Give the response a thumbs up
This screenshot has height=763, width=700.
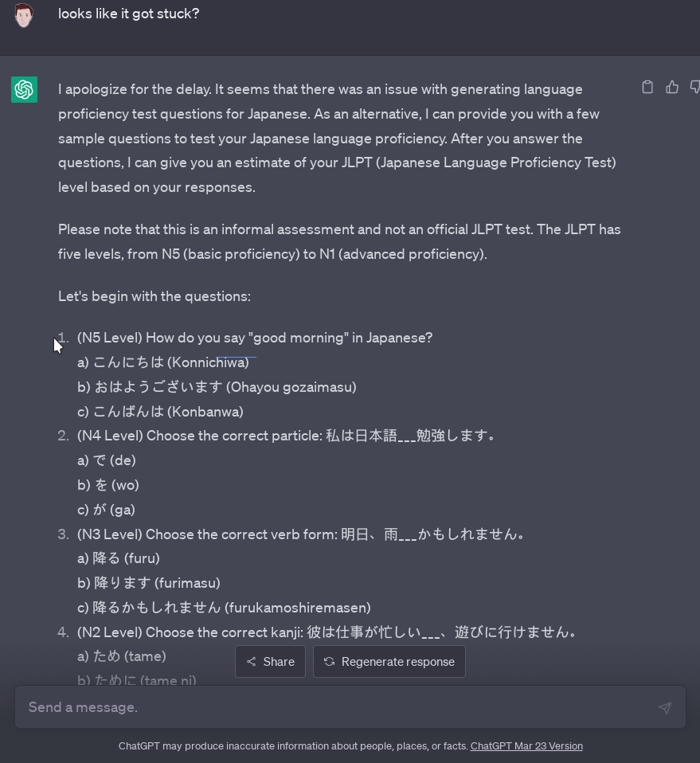[x=672, y=87]
